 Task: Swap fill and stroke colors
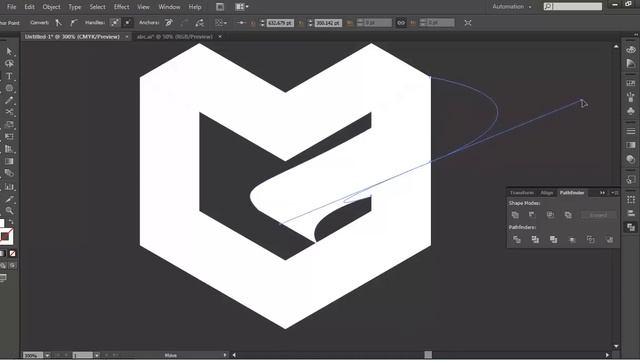[x=11, y=222]
